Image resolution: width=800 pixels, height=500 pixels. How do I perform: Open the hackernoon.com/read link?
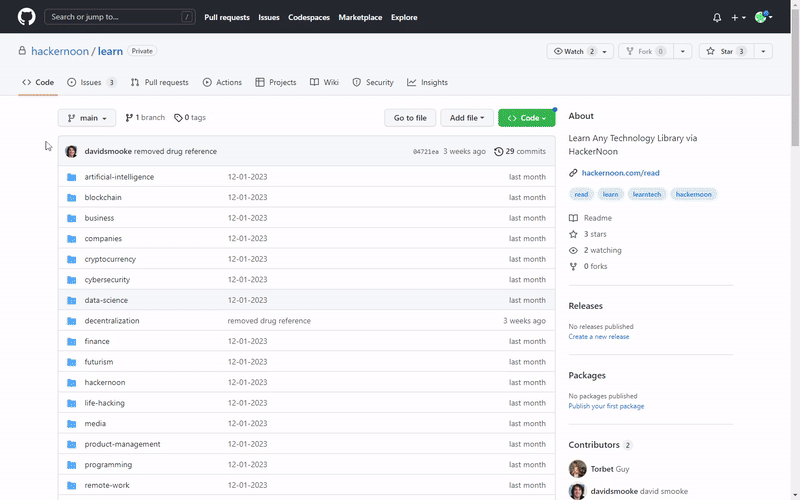pos(620,173)
